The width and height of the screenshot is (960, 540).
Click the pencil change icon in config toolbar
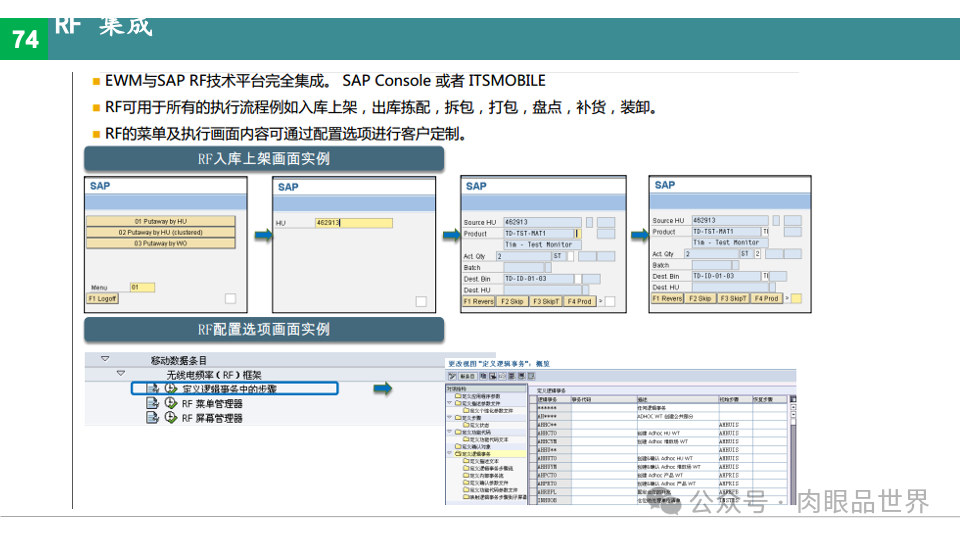[x=452, y=376]
